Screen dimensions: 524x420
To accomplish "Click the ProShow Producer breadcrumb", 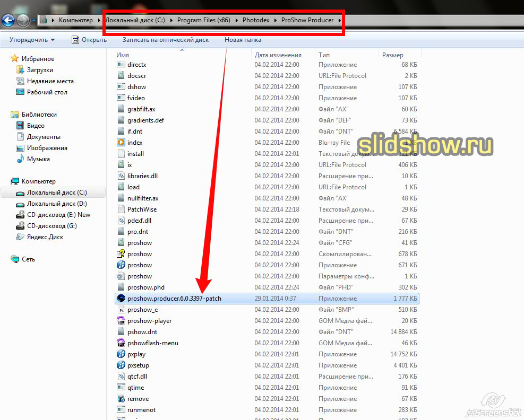I will click(307, 20).
